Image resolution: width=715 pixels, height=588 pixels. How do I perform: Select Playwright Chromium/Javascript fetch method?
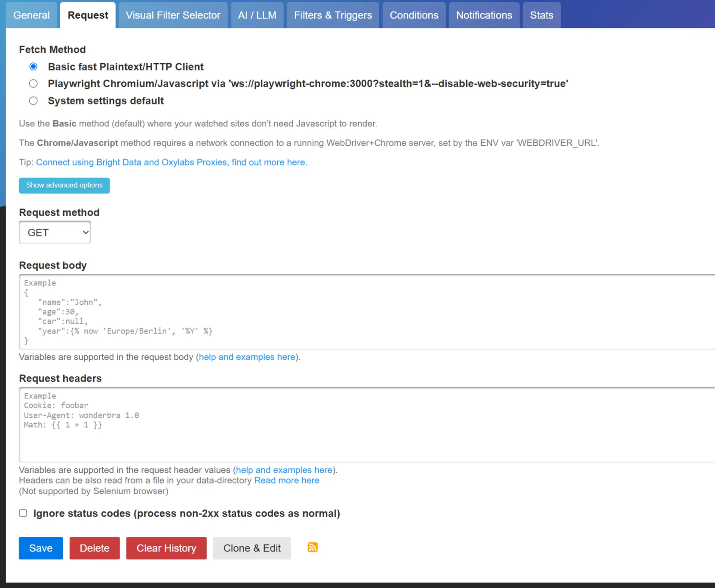pos(33,83)
